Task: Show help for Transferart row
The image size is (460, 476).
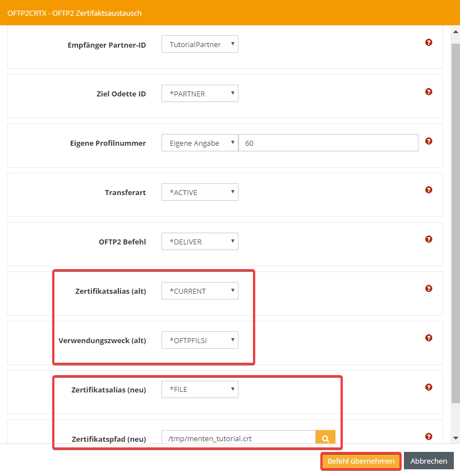Action: point(429,190)
